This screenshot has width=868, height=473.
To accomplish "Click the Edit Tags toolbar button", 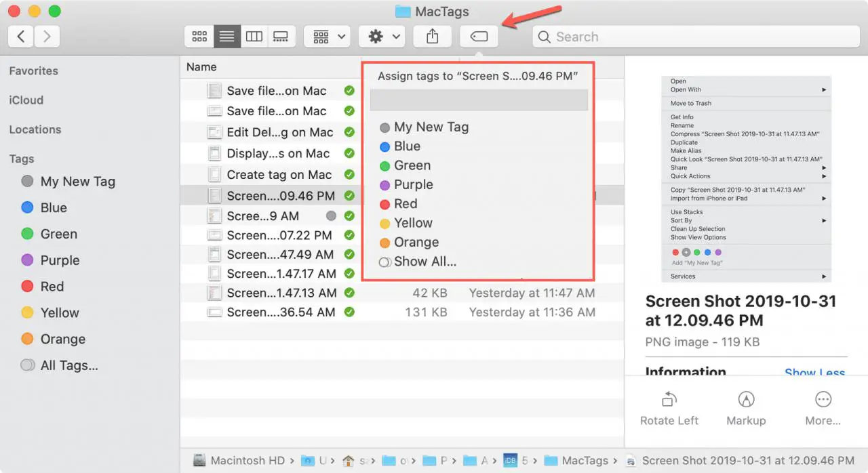I will coord(479,37).
